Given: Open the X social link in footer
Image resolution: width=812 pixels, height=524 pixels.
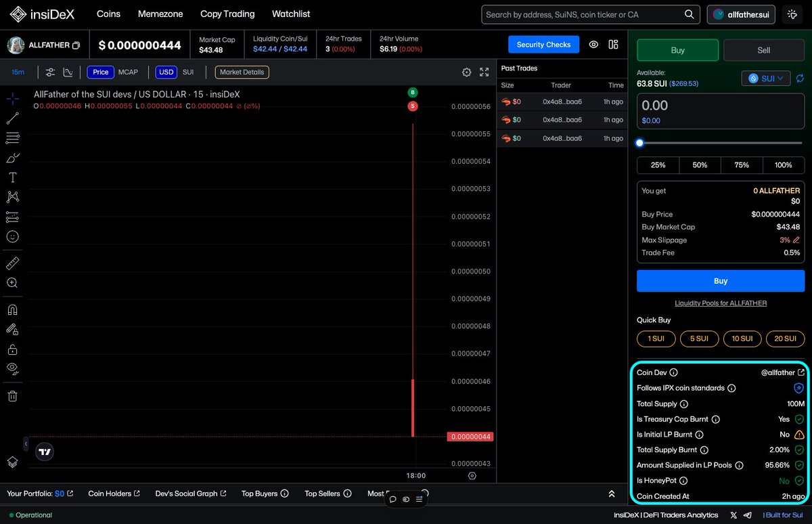Looking at the screenshot, I should 734,515.
